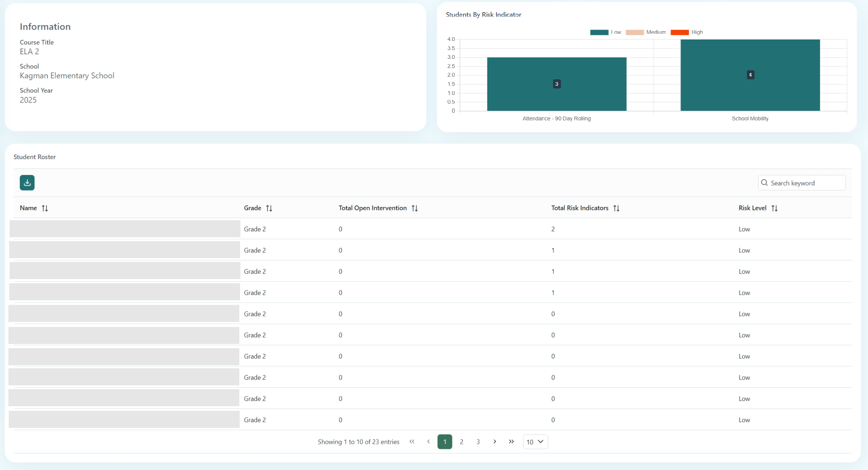This screenshot has height=470, width=868.
Task: Select the first Grade 2 student row
Action: tap(125, 229)
